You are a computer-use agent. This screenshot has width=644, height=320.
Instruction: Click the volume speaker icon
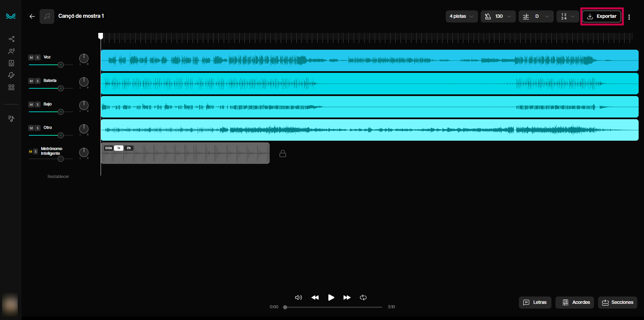tap(298, 298)
